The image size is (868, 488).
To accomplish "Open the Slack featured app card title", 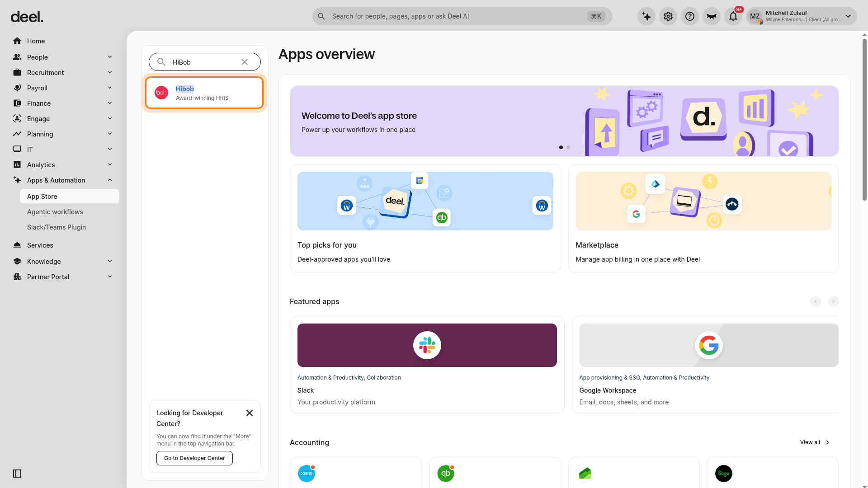I will tap(306, 390).
